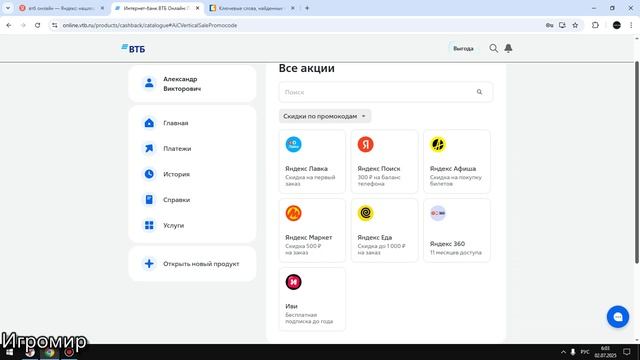640x360 pixels.
Task: Open Иви offer title
Action: click(x=291, y=306)
